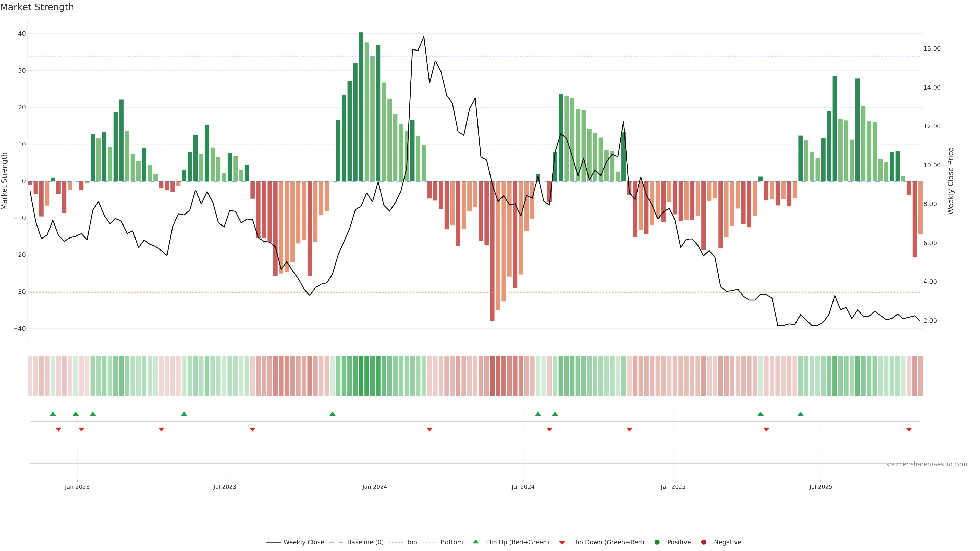980x551 pixels.
Task: Select the leftmost green flip-up triangle marker
Action: tap(53, 414)
